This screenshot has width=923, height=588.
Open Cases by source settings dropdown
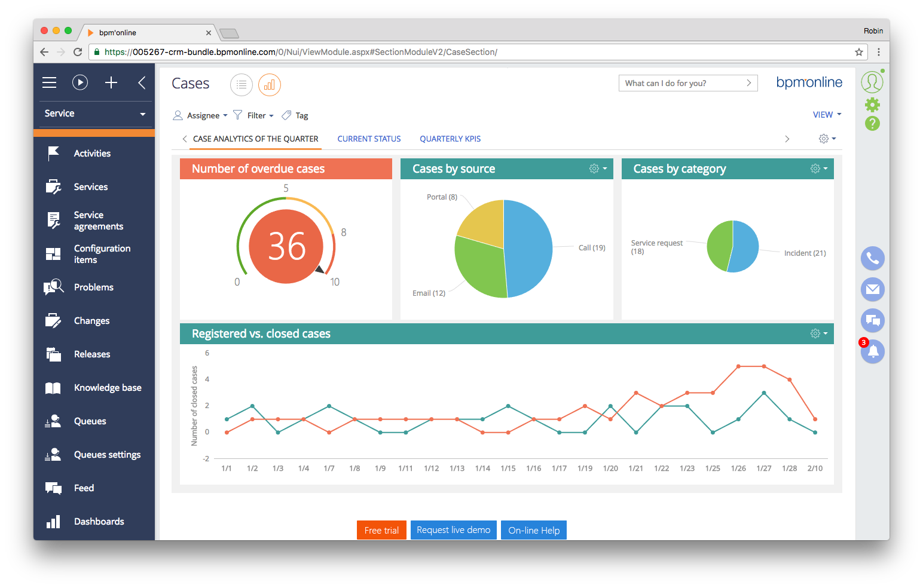598,169
